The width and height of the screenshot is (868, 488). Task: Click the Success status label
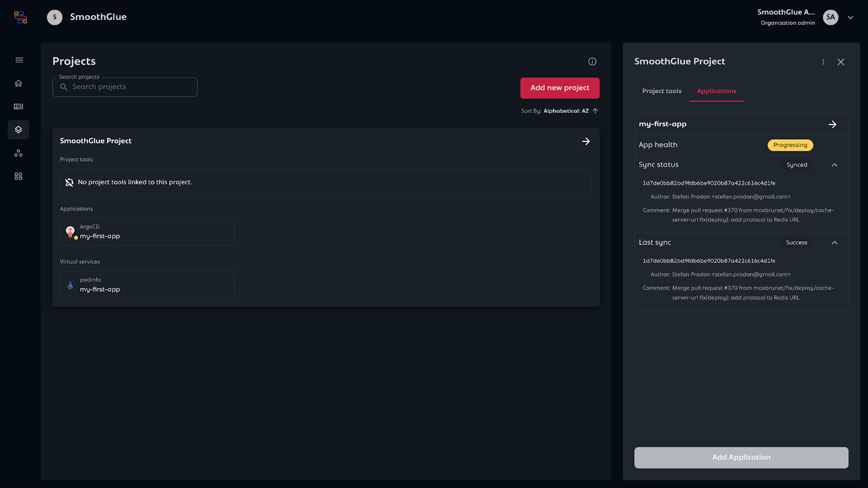(x=797, y=242)
